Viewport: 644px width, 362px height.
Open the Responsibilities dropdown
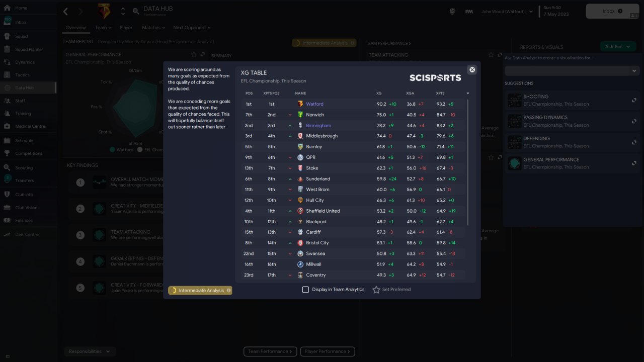90,351
